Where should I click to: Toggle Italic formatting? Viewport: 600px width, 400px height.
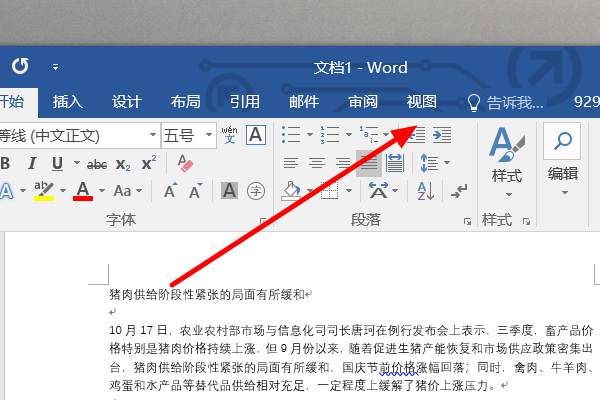(x=32, y=163)
